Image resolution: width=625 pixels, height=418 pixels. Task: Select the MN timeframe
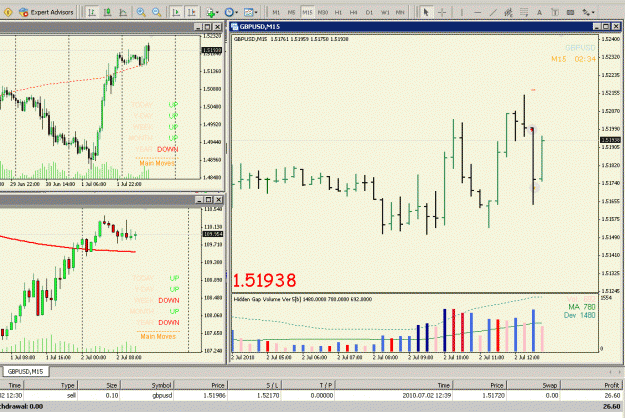point(400,12)
